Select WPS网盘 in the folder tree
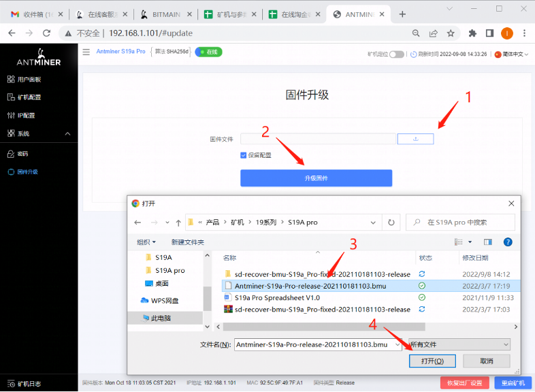Screen dimensions: 535x392 pos(160,301)
